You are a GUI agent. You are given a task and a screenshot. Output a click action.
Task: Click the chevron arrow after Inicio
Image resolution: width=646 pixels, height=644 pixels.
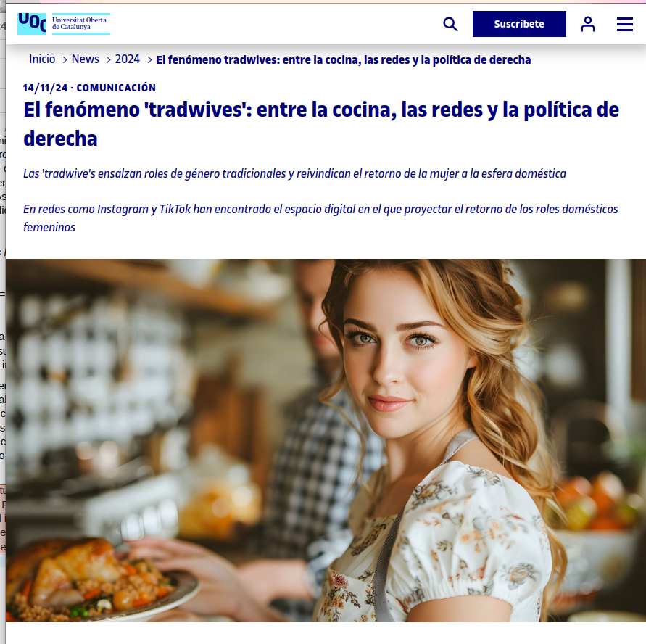pos(65,59)
